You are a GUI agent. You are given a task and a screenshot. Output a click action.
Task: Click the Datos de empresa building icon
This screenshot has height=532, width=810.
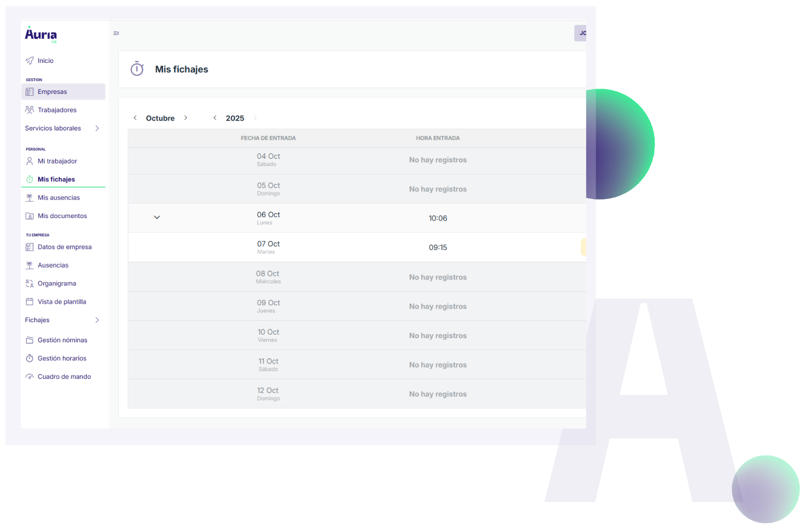[29, 247]
